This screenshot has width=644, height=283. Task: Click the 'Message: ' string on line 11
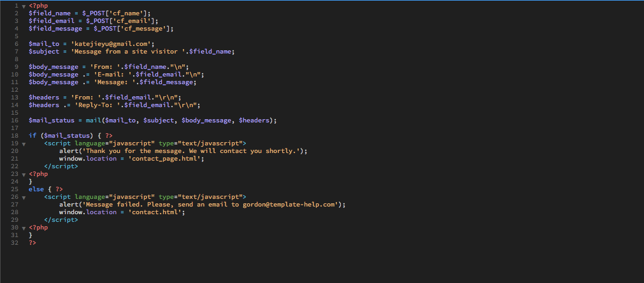pyautogui.click(x=114, y=82)
